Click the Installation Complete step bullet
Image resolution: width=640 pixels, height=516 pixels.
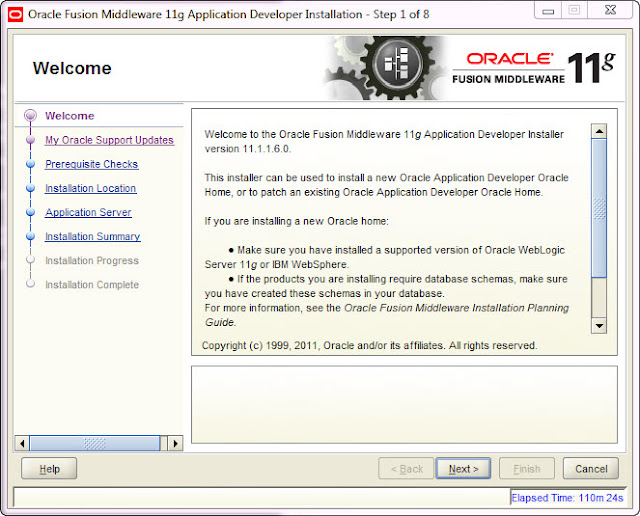point(30,284)
